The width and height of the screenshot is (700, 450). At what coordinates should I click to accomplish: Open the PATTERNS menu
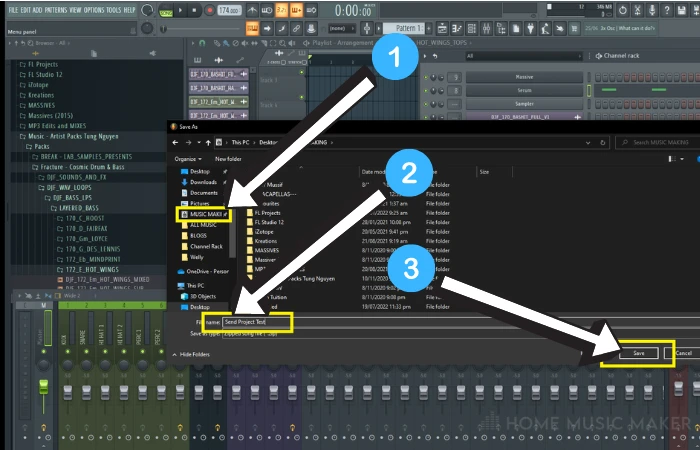(56, 10)
